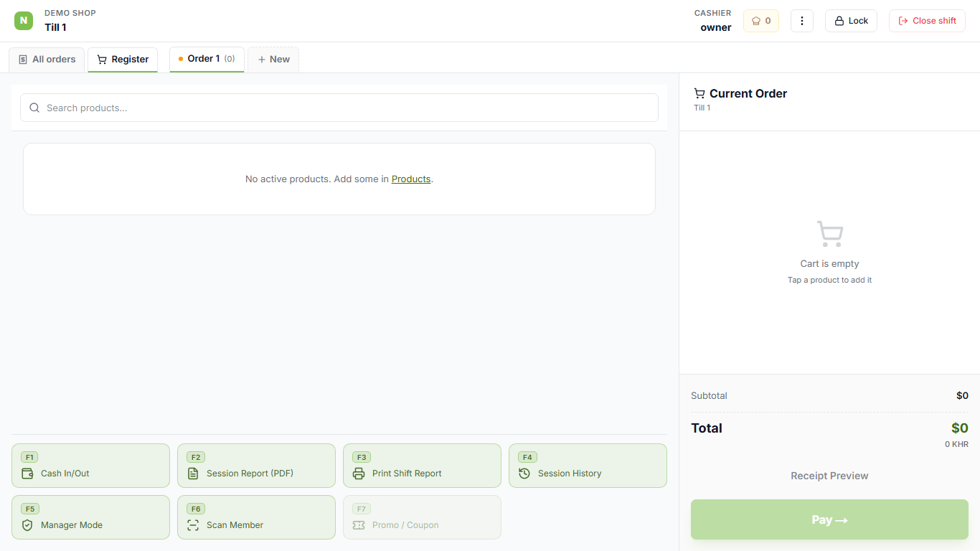Click the "0 KHR" total value
The width and height of the screenshot is (980, 551).
pyautogui.click(x=956, y=444)
